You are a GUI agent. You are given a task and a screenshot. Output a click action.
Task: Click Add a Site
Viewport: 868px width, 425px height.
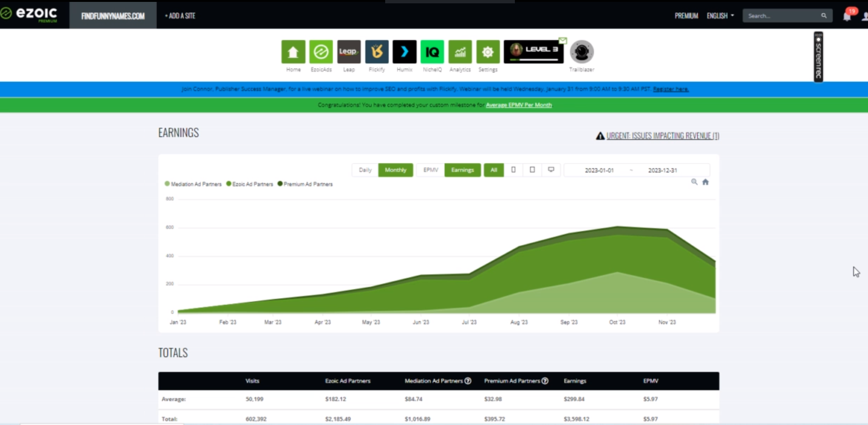coord(180,16)
